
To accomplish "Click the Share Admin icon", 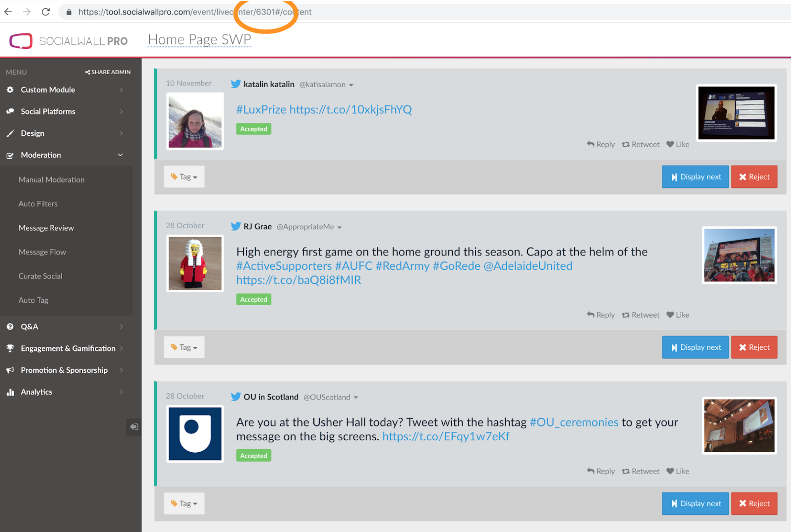I will point(88,72).
